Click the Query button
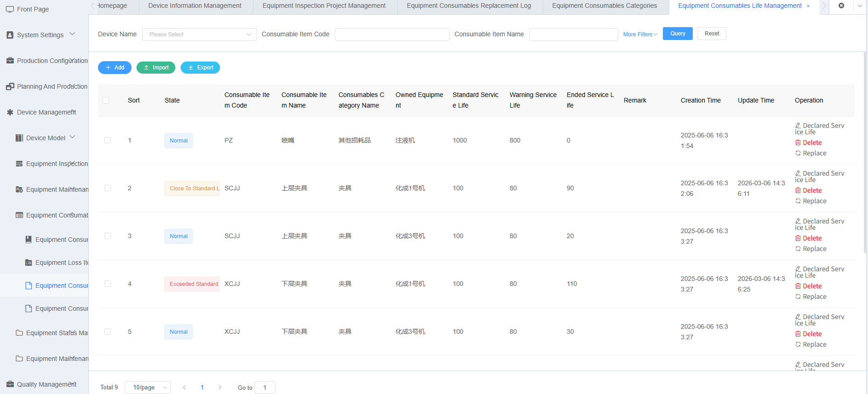This screenshot has height=394, width=868. pyautogui.click(x=678, y=34)
